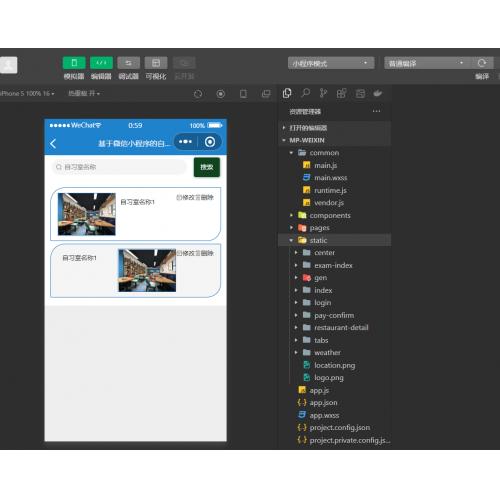Select the explorer files icon
500x500 pixels.
(x=287, y=93)
